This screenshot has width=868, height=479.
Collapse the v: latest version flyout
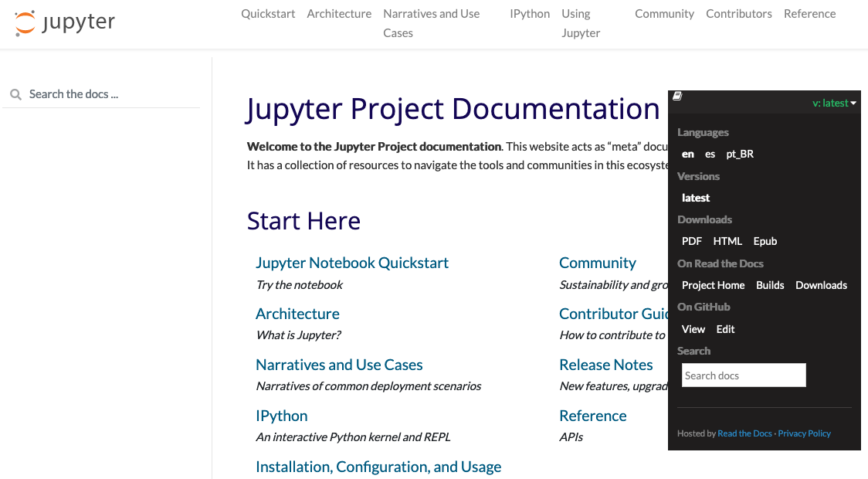(x=834, y=103)
